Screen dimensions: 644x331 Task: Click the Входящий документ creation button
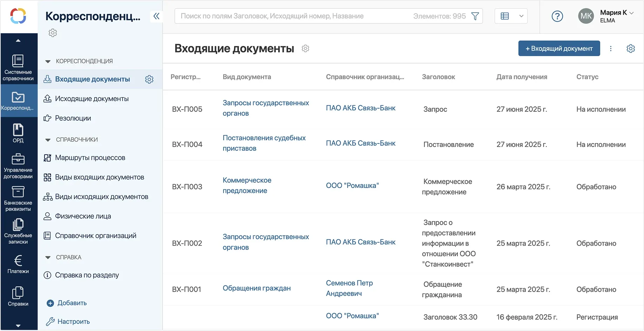click(559, 48)
